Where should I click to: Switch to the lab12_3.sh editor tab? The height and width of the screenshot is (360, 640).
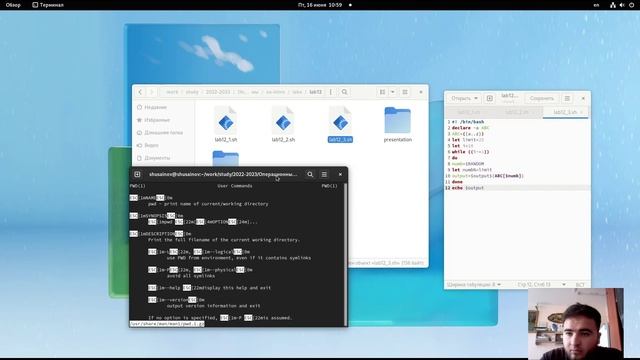click(565, 112)
